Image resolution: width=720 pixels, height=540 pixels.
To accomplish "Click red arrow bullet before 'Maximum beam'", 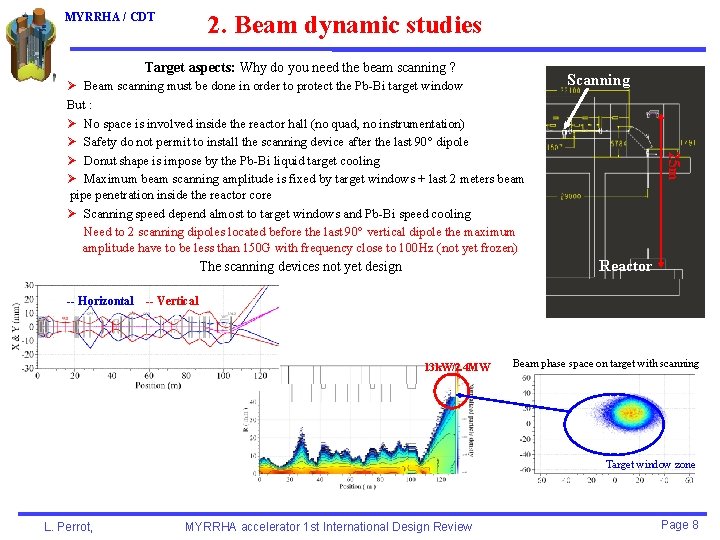I will (72, 178).
